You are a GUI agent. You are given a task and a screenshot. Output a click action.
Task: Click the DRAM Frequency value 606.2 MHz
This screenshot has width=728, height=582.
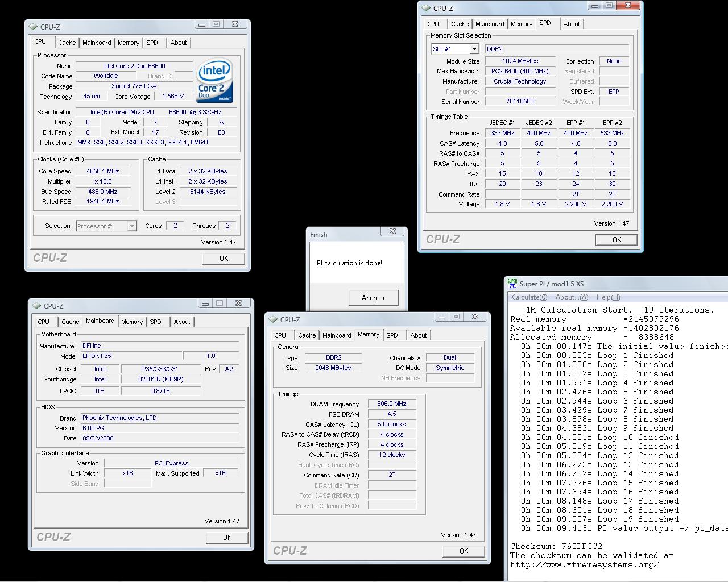click(x=392, y=404)
